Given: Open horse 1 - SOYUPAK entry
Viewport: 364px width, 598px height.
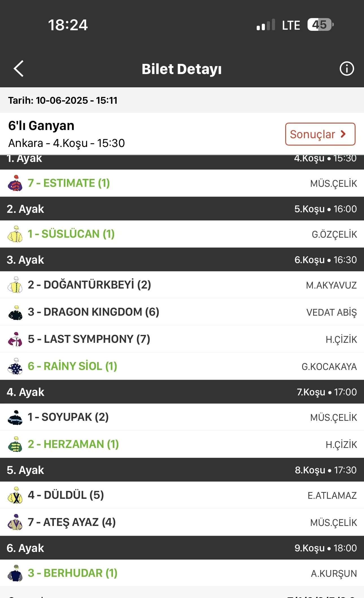Looking at the screenshot, I should pyautogui.click(x=68, y=417).
